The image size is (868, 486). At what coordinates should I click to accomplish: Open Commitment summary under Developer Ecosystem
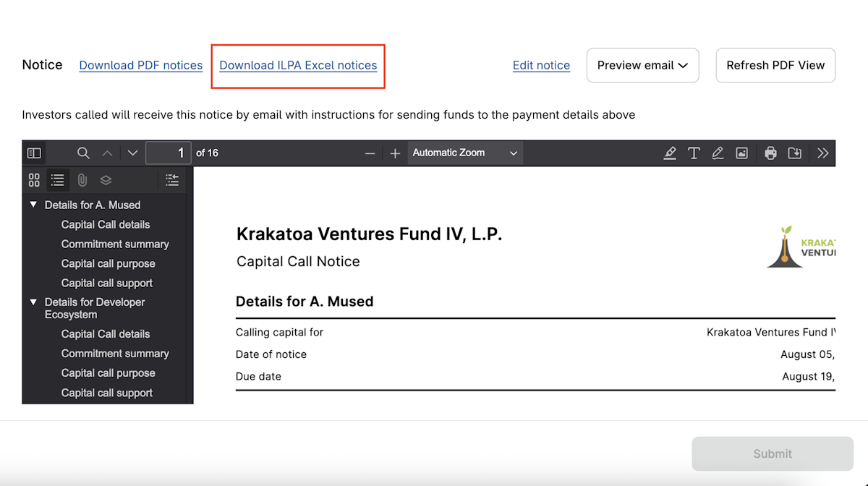115,354
